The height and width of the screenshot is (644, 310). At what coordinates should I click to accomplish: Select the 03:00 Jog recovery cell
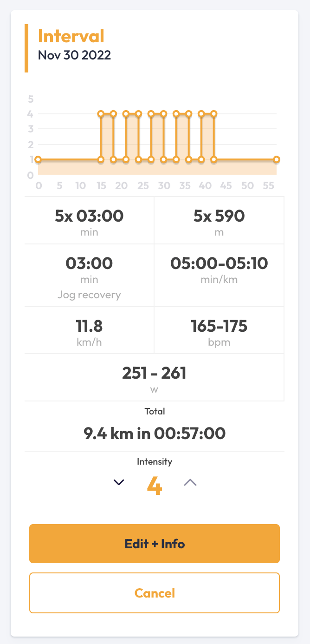89,275
